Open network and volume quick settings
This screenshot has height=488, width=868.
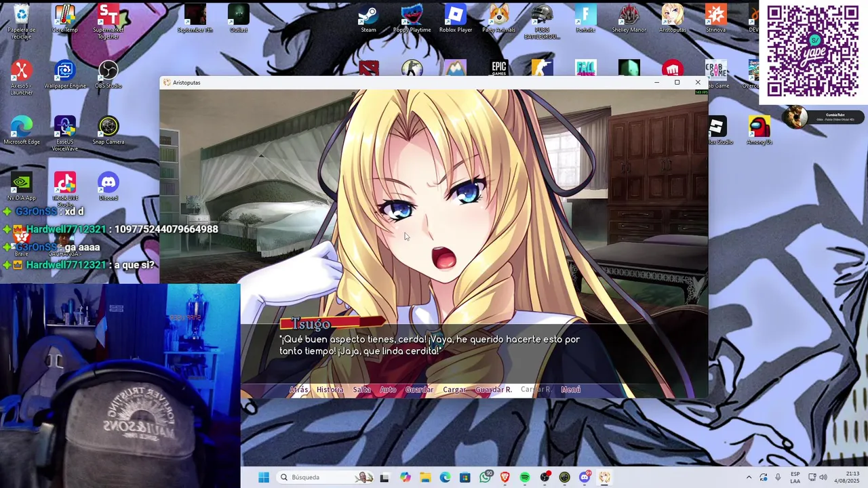point(817,477)
